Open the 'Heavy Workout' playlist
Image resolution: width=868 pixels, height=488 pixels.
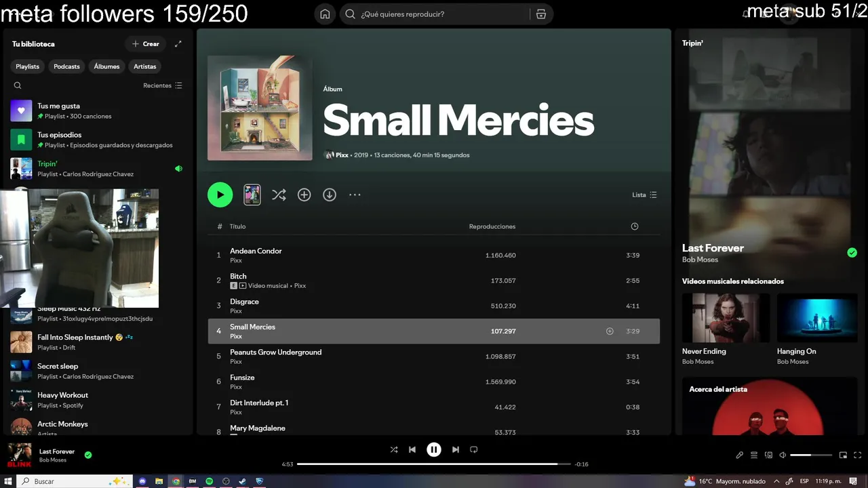96,400
